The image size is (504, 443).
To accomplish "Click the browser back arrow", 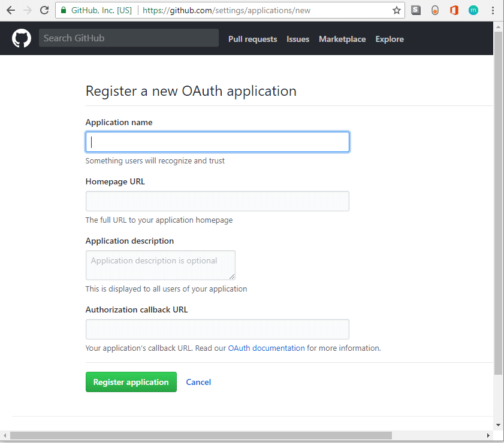I will pos(11,10).
